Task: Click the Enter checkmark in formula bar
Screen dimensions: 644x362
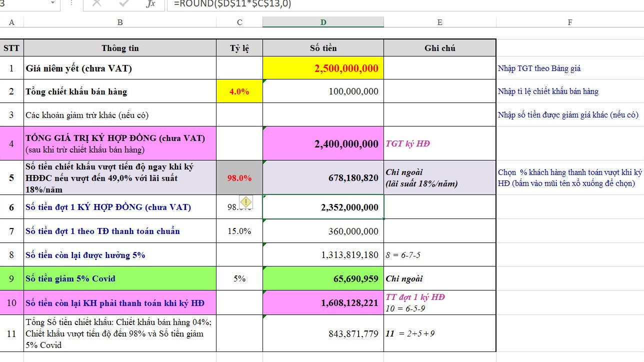Action: point(123,4)
